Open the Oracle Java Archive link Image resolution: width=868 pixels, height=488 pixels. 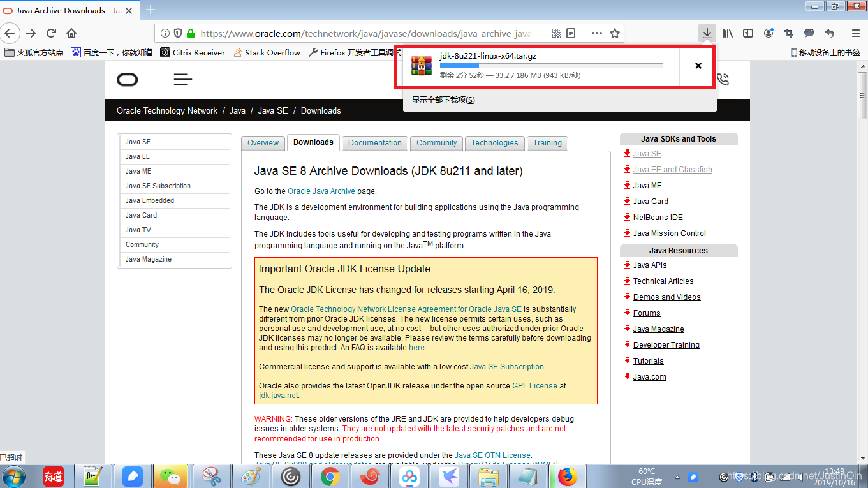point(321,191)
